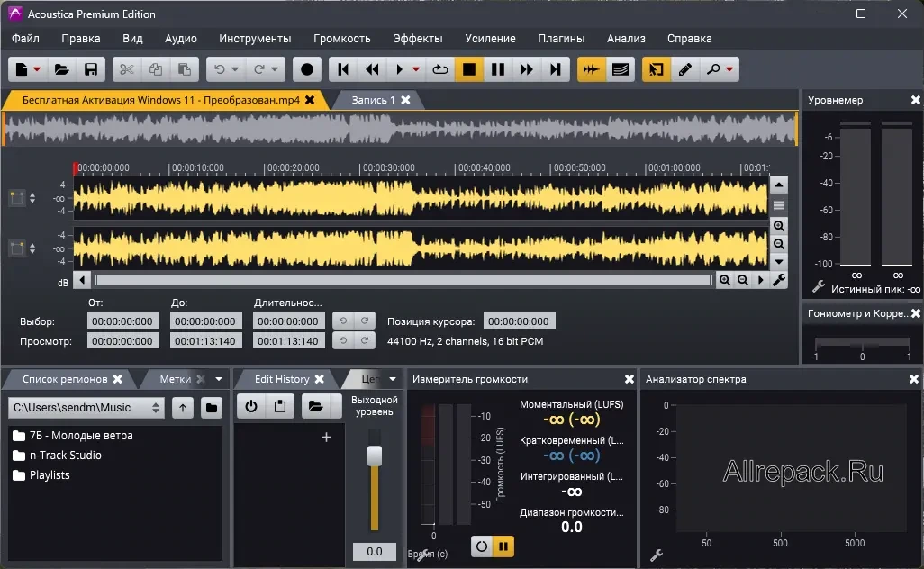
Task: Click the Edit History clipboard icon
Action: (280, 406)
